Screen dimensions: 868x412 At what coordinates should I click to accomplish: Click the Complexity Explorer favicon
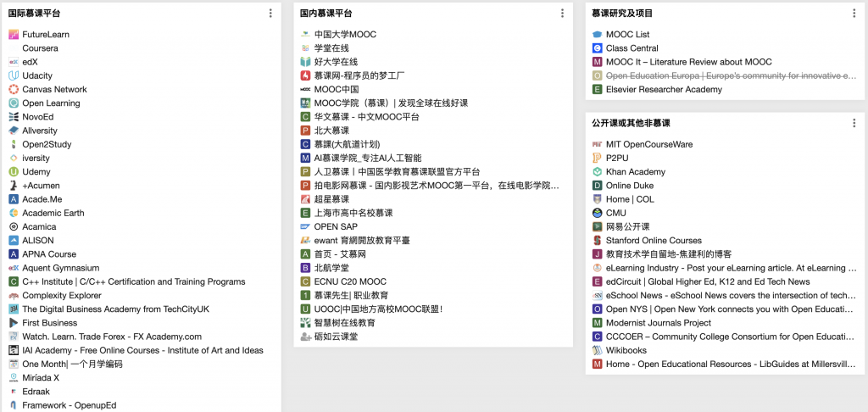point(14,296)
